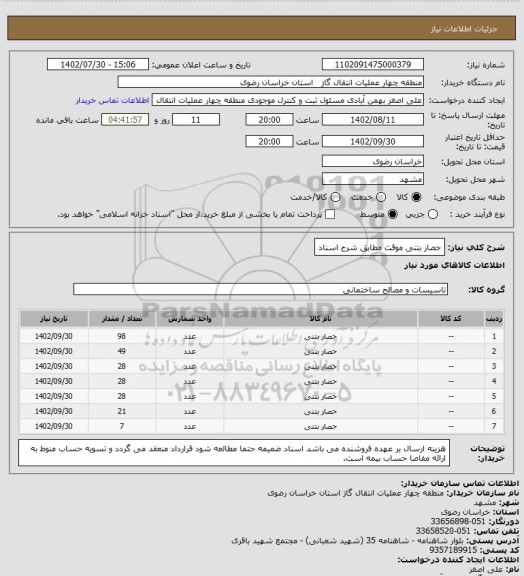Click the response deadline date 1402/08/11
This screenshot has height=576, width=524.
(373, 120)
